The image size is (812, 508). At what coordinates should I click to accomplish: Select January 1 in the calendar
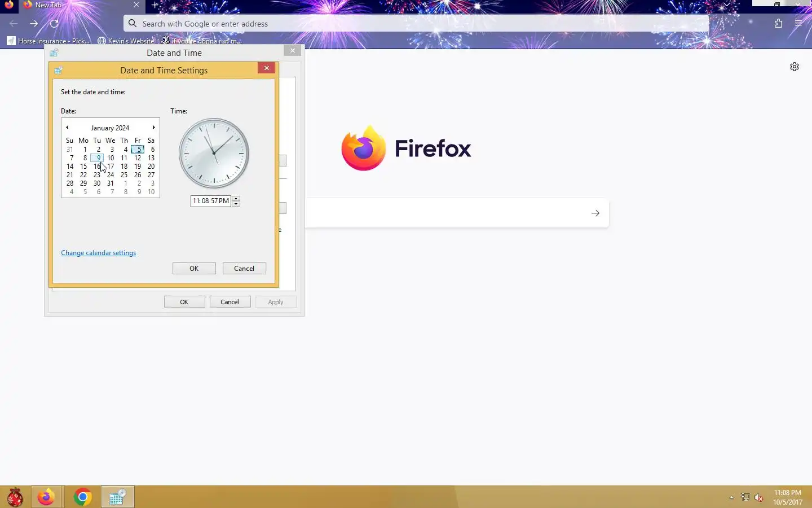point(84,150)
